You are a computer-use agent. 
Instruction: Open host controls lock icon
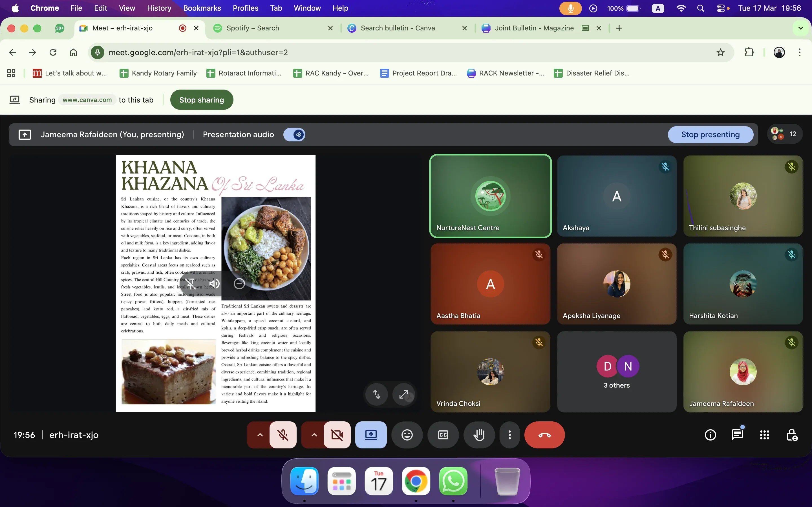pos(792,435)
